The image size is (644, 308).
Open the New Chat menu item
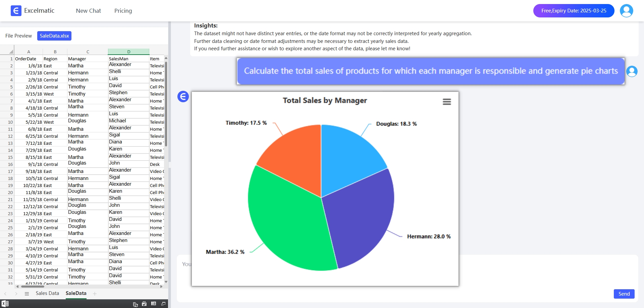[88, 11]
